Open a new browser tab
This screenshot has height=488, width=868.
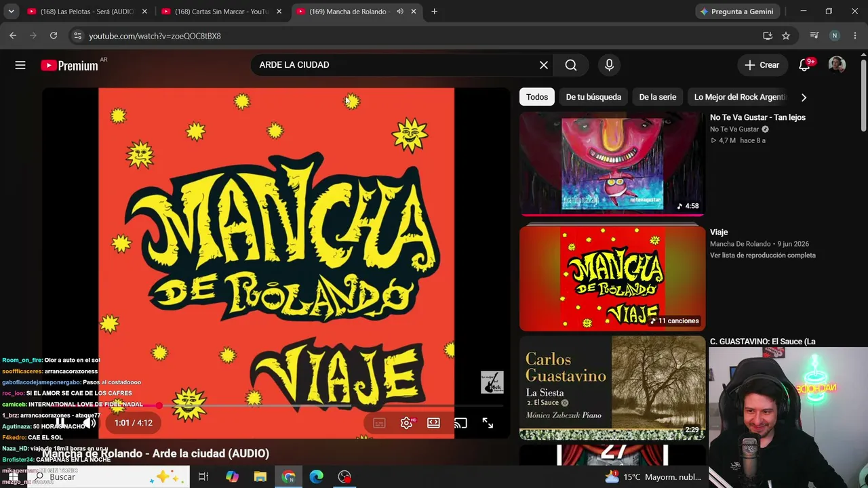(434, 12)
